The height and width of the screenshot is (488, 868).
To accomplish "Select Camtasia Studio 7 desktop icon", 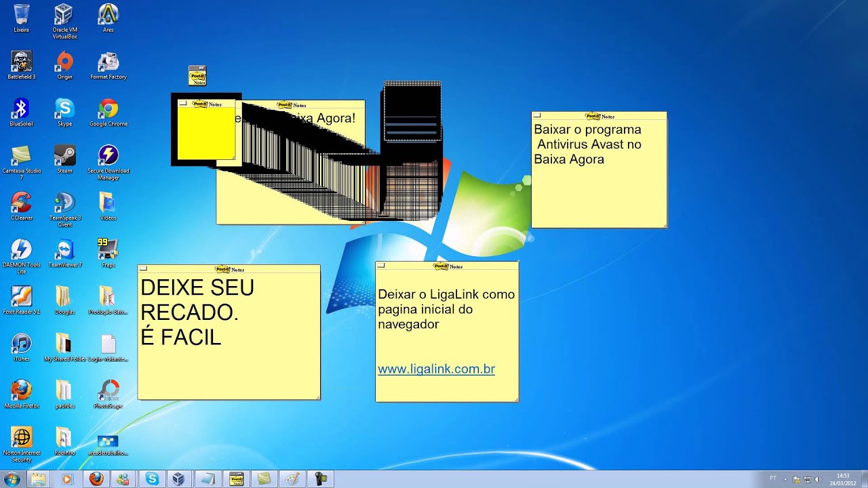I will click(21, 162).
